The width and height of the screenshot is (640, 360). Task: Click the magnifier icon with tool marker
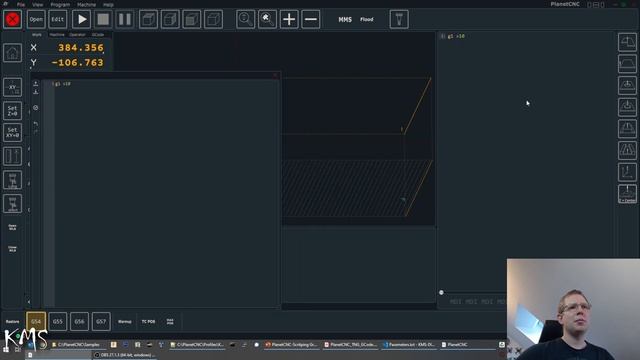pyautogui.click(x=267, y=19)
